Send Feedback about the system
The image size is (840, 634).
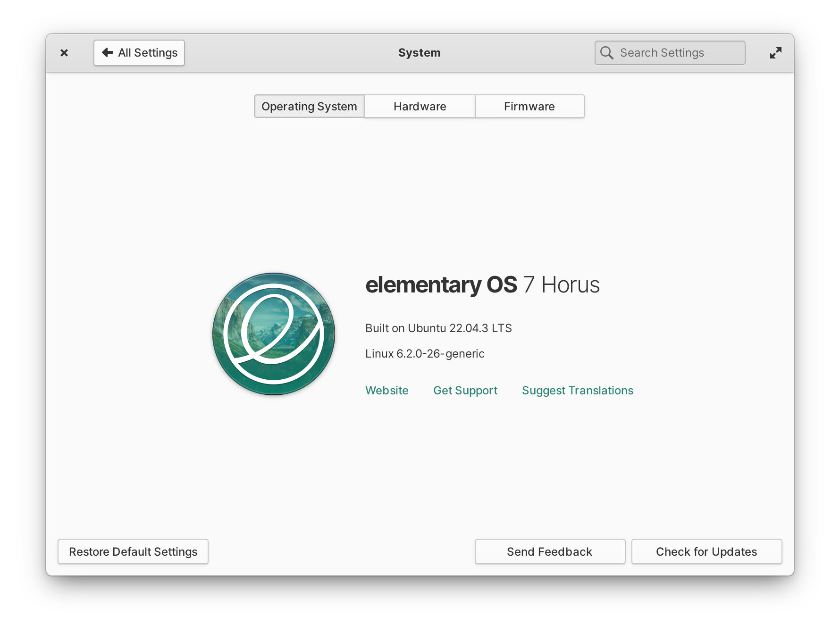pyautogui.click(x=549, y=551)
